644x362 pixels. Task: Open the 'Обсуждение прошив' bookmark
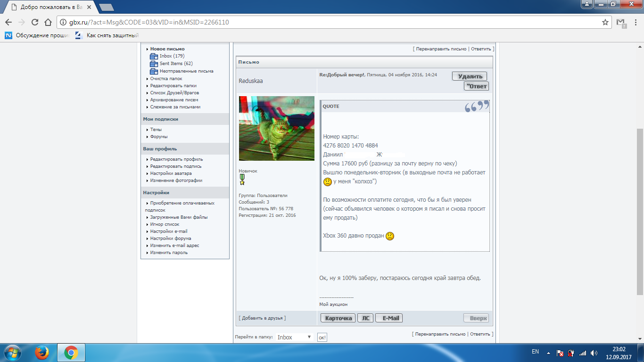[x=38, y=35]
